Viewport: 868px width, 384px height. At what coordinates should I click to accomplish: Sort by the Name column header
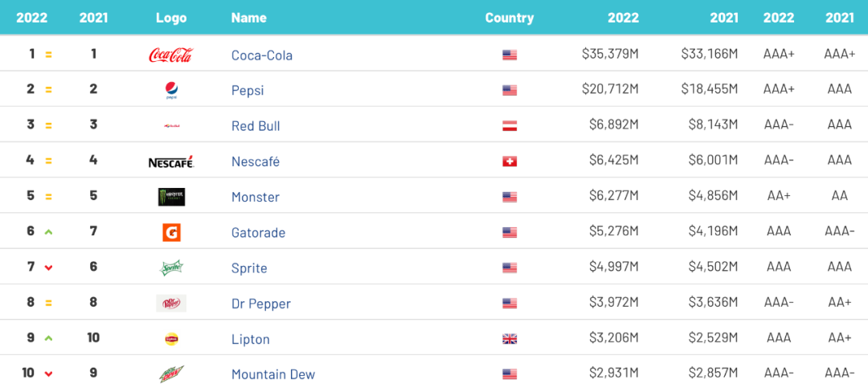tap(248, 18)
